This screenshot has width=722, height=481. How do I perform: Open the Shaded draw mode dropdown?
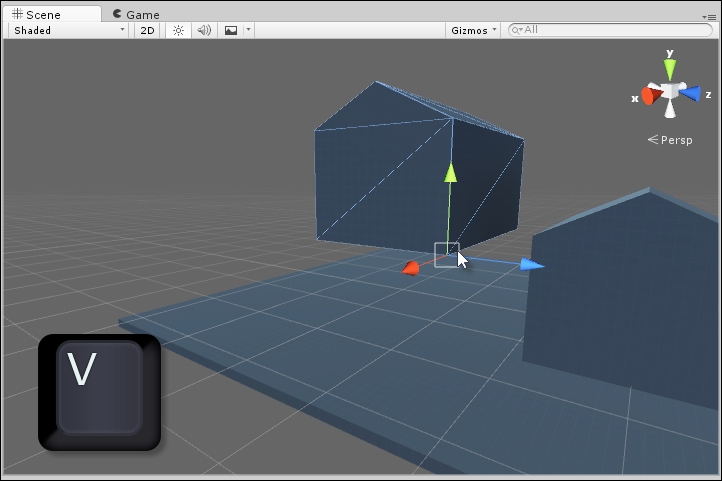(x=68, y=30)
